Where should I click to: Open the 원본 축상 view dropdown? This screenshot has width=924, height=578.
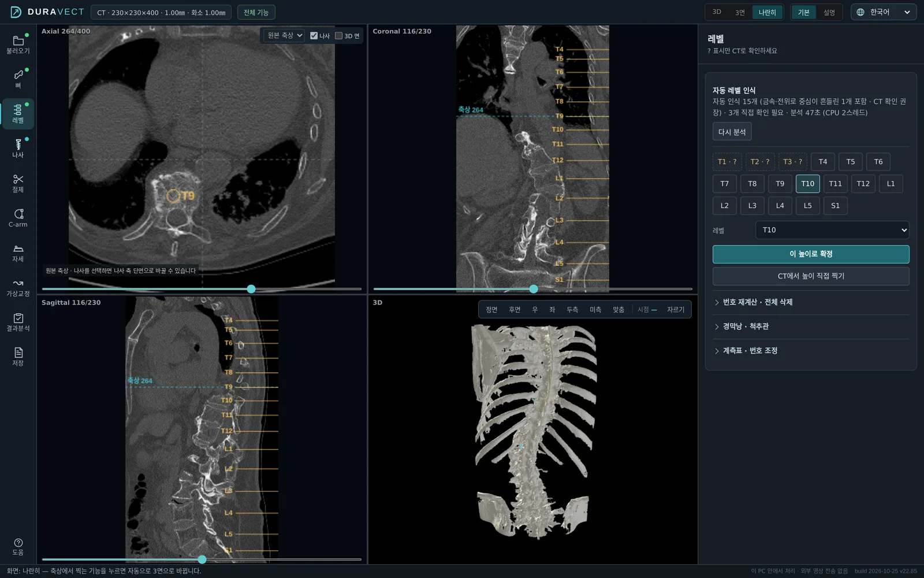coord(285,35)
